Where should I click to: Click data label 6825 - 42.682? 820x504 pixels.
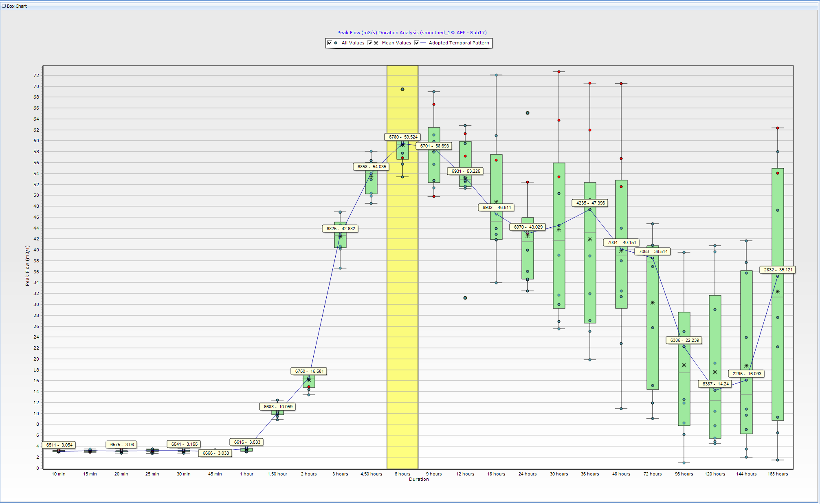(341, 229)
